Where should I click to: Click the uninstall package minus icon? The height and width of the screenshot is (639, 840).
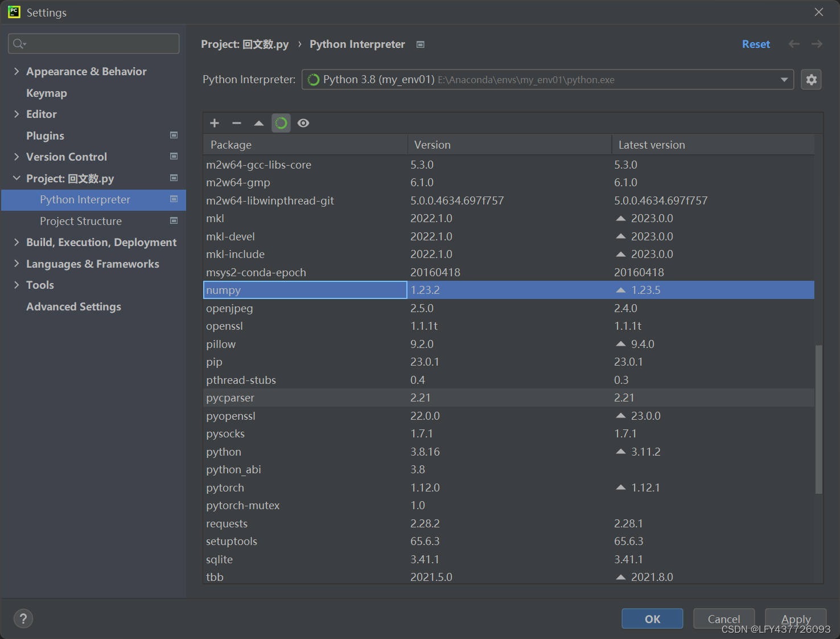(x=237, y=123)
